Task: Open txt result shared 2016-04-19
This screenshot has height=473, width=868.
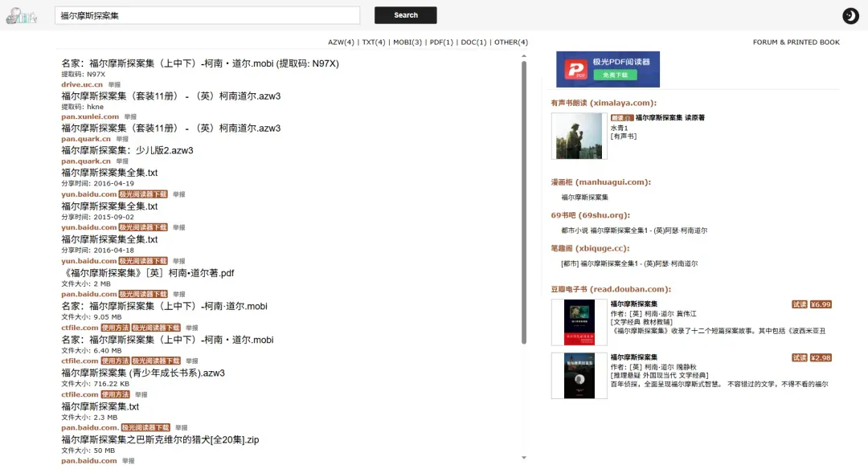Action: (109, 173)
